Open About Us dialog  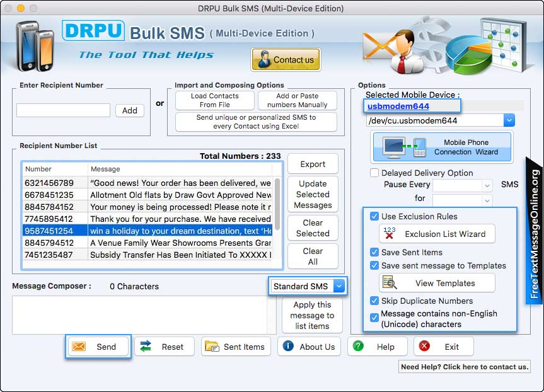[309, 346]
